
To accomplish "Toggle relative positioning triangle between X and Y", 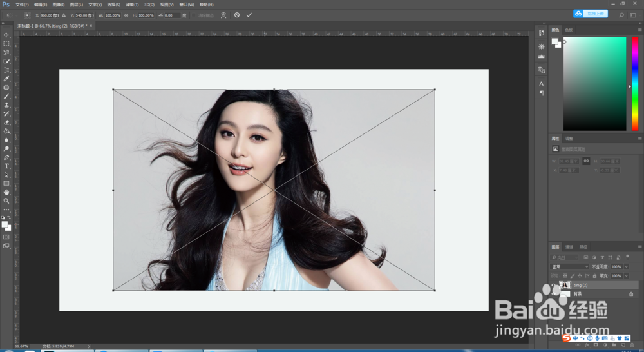I will tap(64, 15).
